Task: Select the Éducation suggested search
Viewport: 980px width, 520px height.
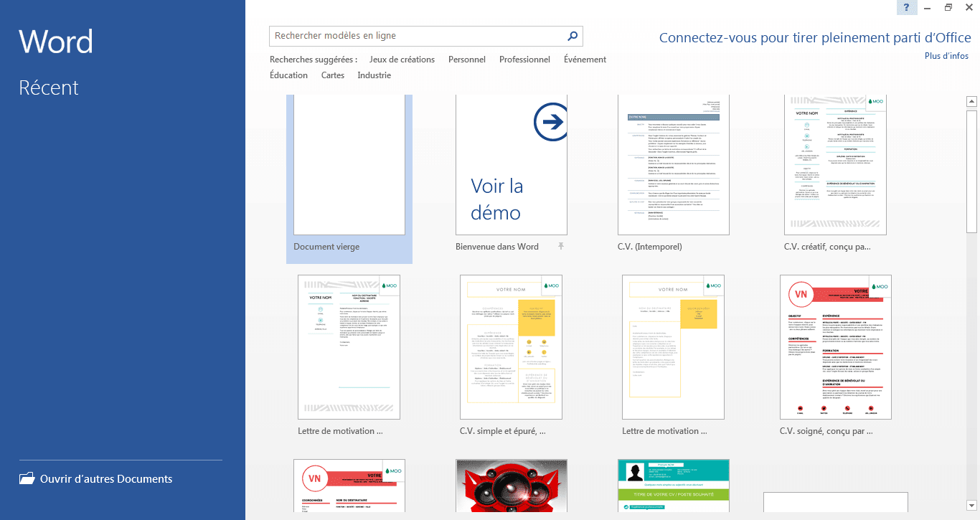Action: [x=288, y=75]
